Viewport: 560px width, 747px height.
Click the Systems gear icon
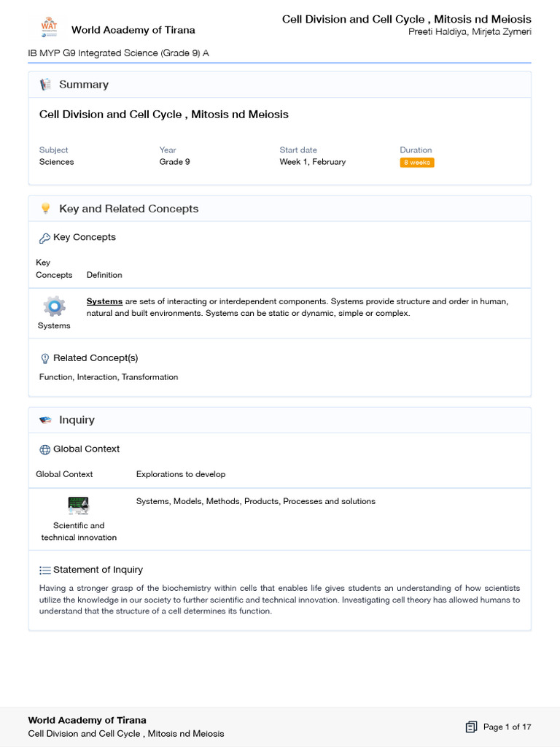(54, 306)
